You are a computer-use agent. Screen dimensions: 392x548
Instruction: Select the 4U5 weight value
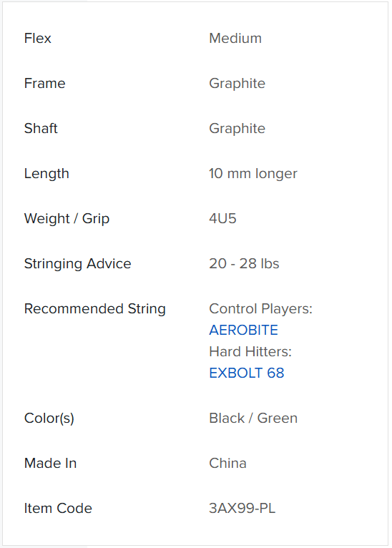222,218
